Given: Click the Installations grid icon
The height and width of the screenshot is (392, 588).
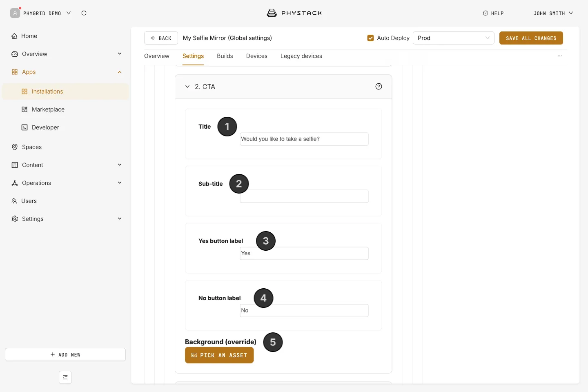Looking at the screenshot, I should [x=24, y=91].
